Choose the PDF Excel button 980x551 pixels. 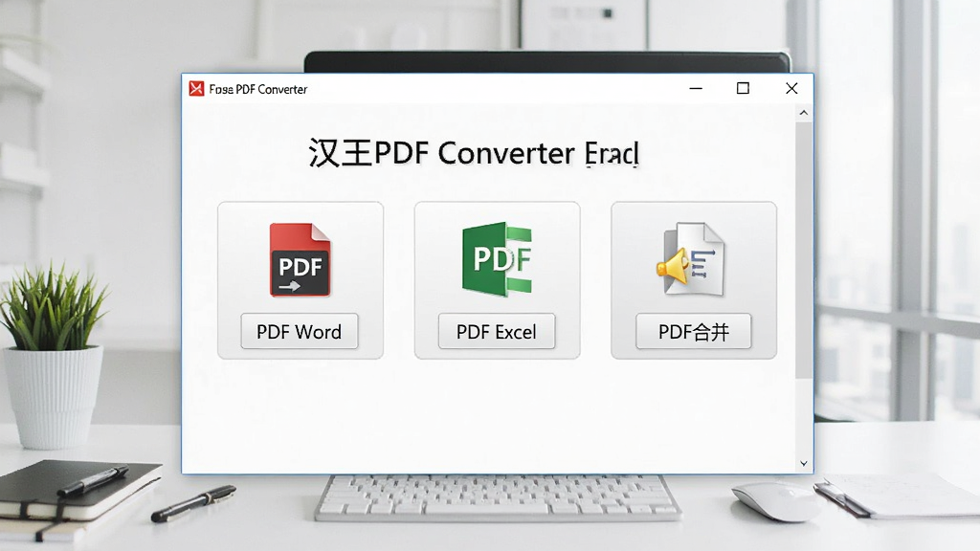click(497, 331)
